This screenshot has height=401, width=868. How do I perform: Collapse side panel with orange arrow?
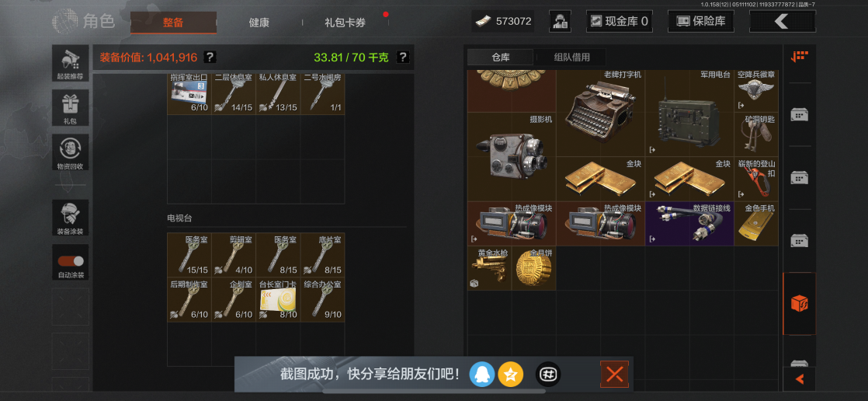(799, 378)
